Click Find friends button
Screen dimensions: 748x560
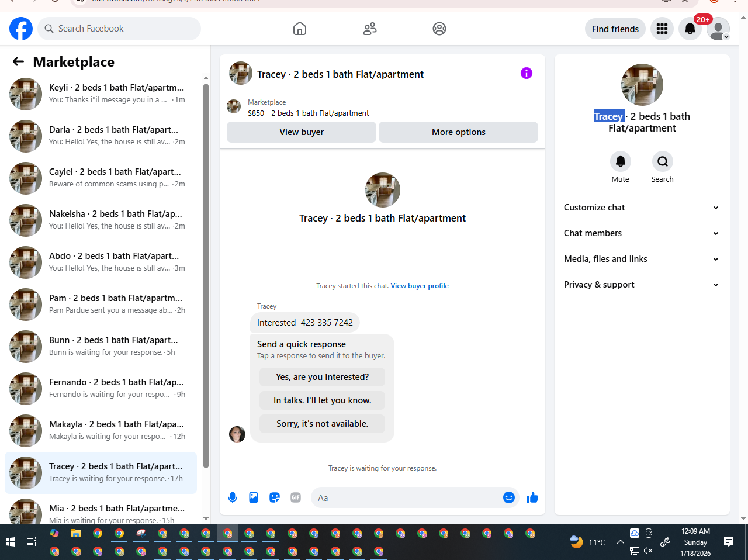pyautogui.click(x=615, y=29)
